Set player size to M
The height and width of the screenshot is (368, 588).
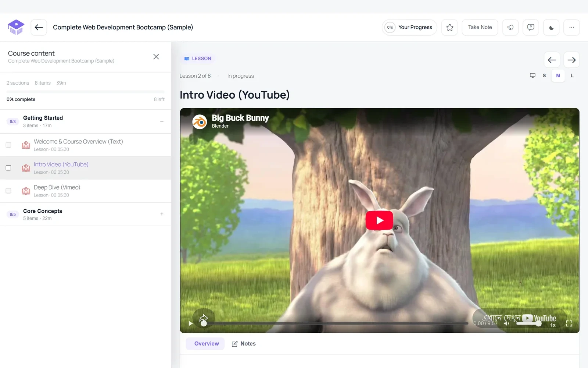click(x=558, y=75)
